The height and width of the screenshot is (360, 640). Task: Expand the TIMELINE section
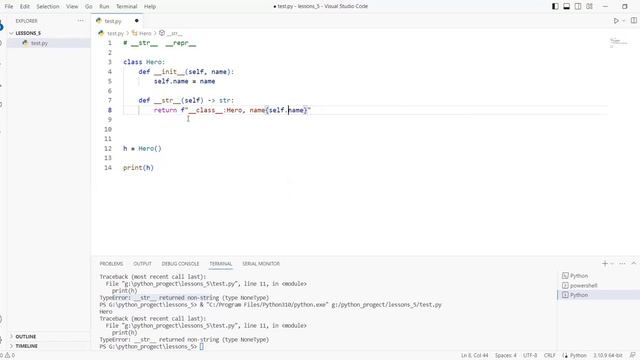[x=27, y=346]
